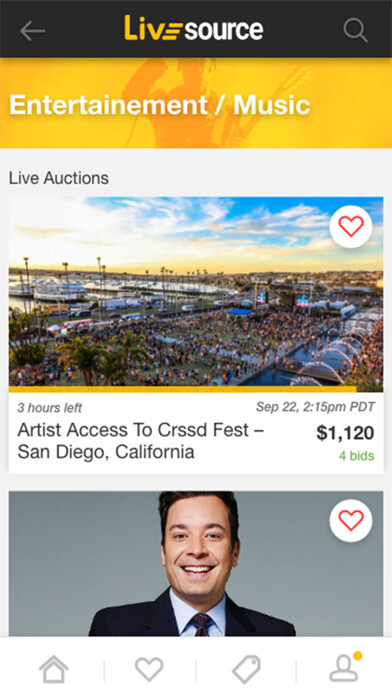Click the orange notification dot on profile
This screenshot has width=392, height=696.
coord(357,656)
